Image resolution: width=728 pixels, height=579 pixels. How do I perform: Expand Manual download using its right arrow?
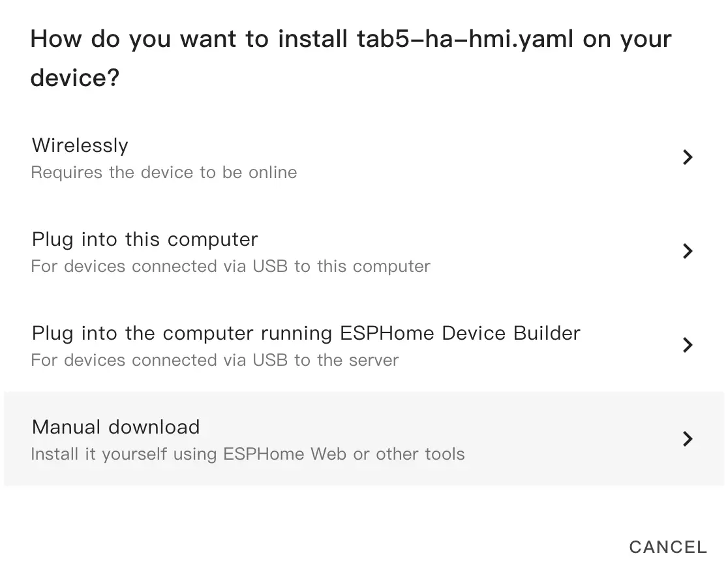pyautogui.click(x=687, y=439)
